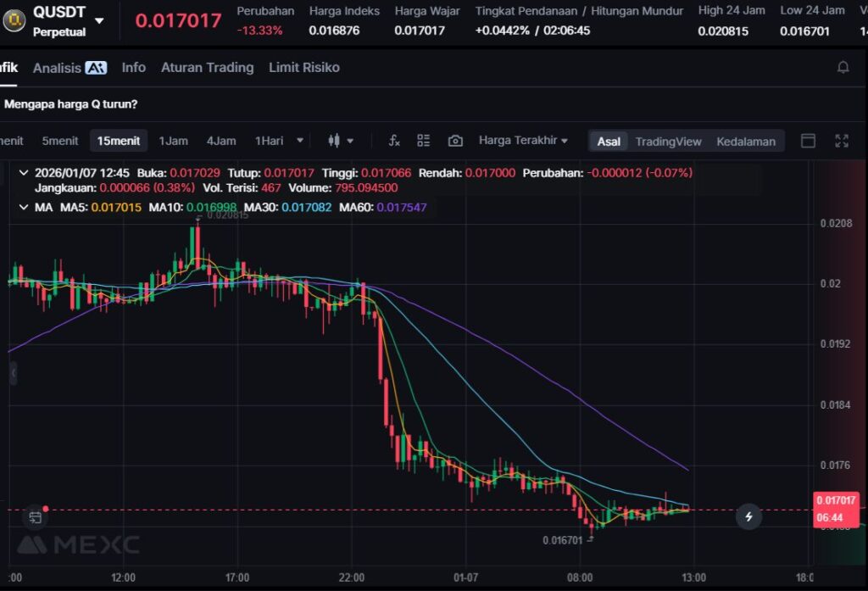This screenshot has height=591, width=868.
Task: Switch chart view to Kedalaman
Action: pyautogui.click(x=745, y=142)
